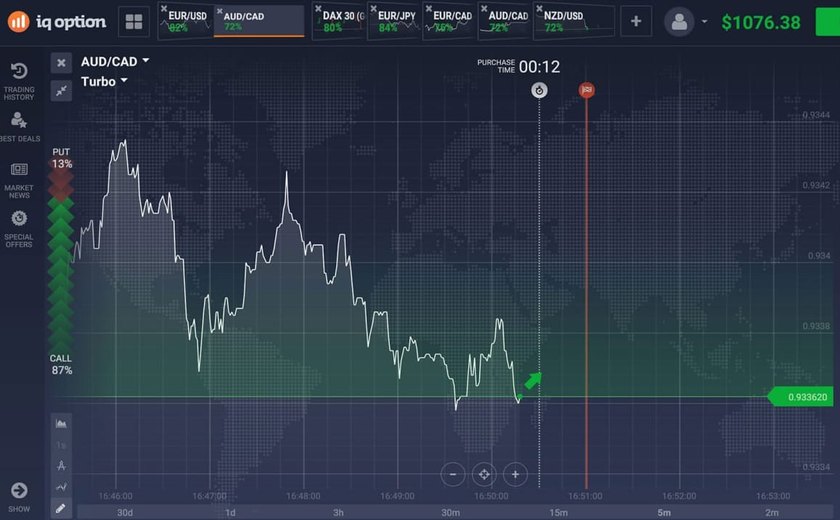Open the compass drawing tools

[x=61, y=465]
